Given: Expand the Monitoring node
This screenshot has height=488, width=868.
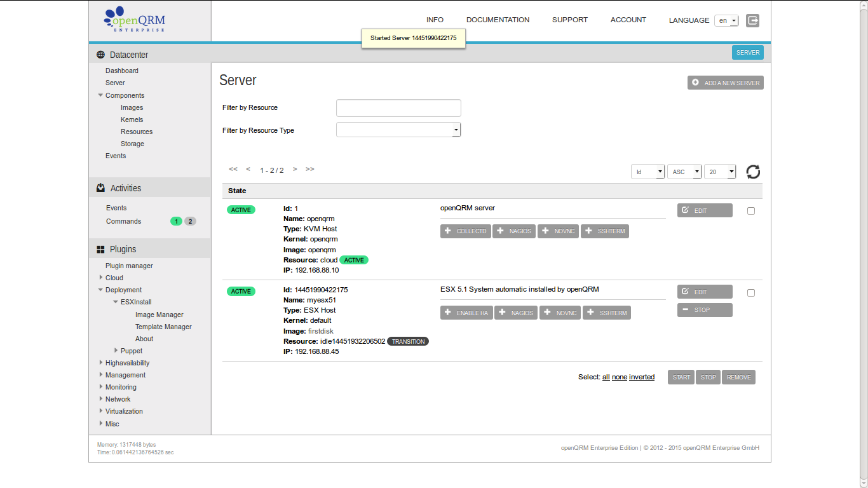Looking at the screenshot, I should click(100, 387).
